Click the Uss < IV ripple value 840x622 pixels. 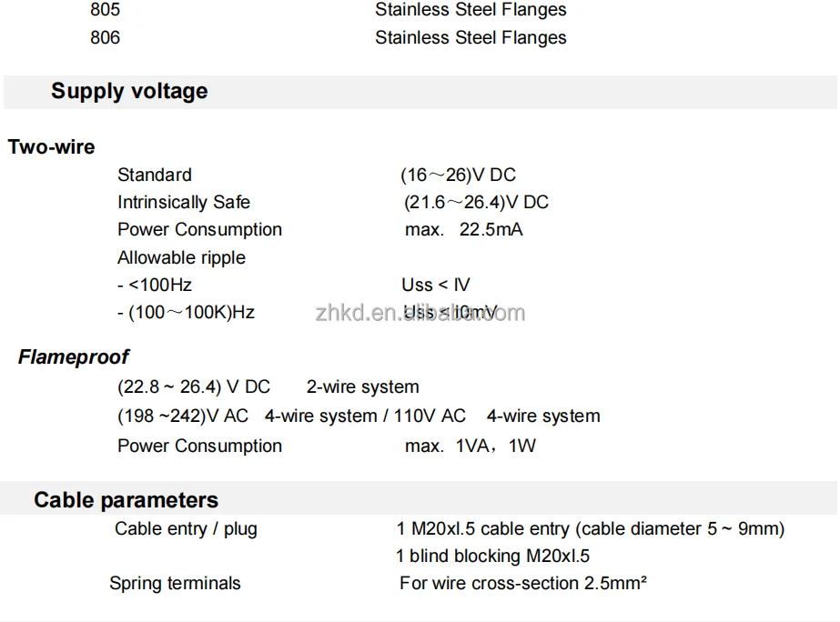[x=436, y=285]
